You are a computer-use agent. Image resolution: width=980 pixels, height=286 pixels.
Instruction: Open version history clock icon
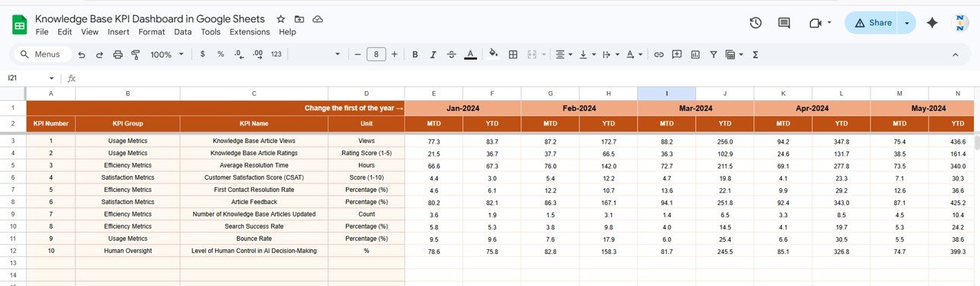756,23
